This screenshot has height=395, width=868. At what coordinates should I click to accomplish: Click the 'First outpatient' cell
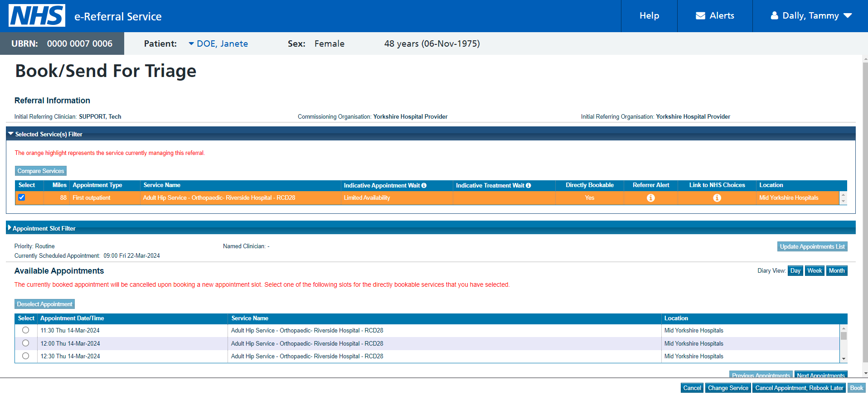tap(92, 198)
